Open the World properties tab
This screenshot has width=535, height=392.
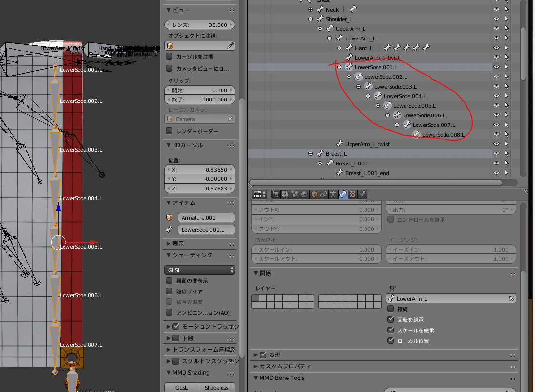(304, 194)
